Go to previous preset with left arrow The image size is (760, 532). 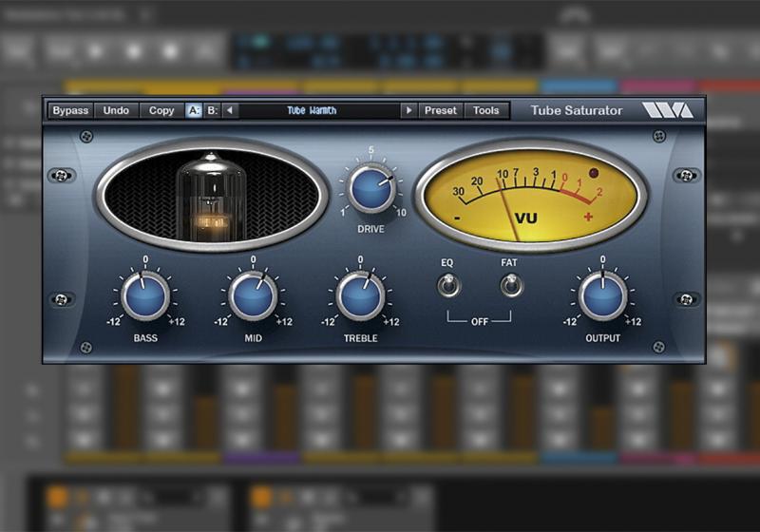(231, 110)
